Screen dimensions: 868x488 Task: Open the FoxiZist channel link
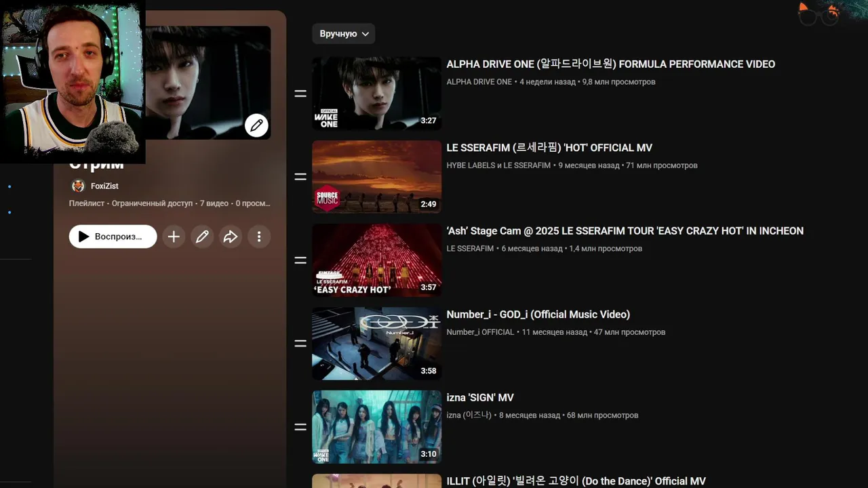click(x=104, y=186)
